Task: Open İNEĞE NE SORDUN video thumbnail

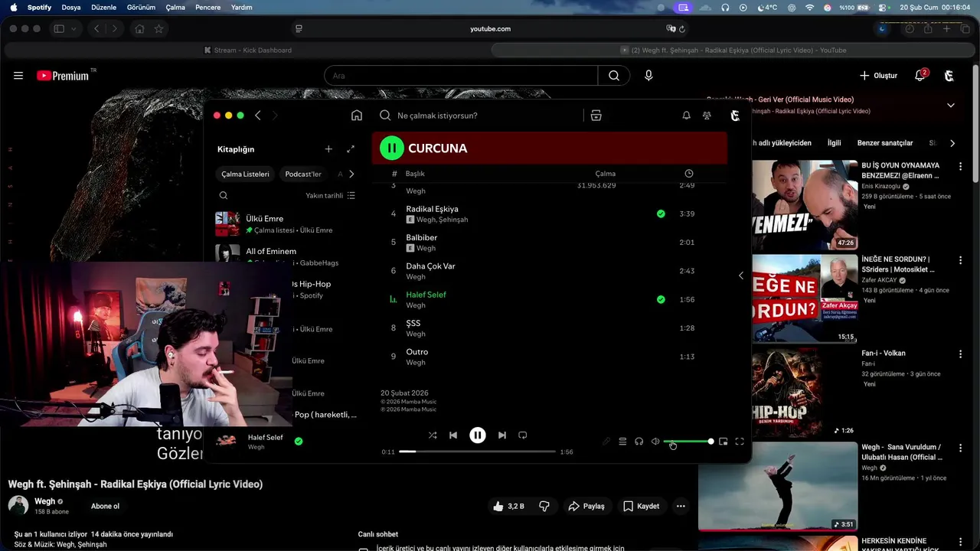Action: point(805,298)
